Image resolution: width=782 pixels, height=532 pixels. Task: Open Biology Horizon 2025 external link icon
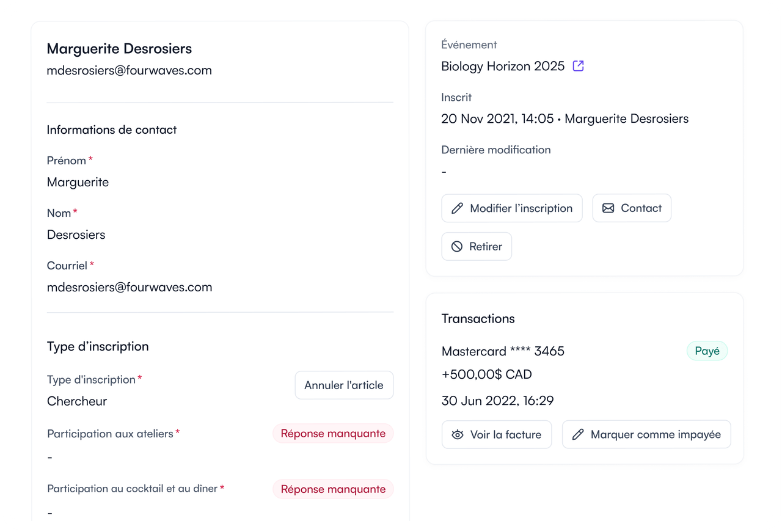[578, 66]
